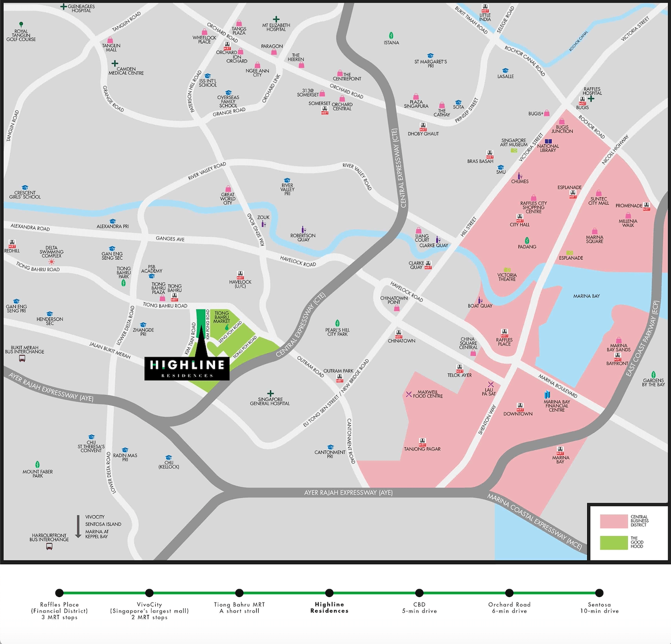Click the Gardens by the Bay leaf icon

654,374
